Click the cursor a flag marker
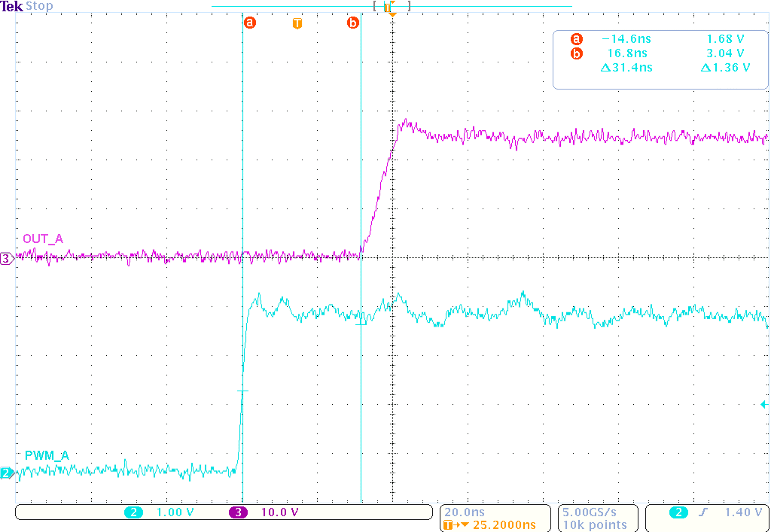Screen dimensions: 771x532 (250, 23)
